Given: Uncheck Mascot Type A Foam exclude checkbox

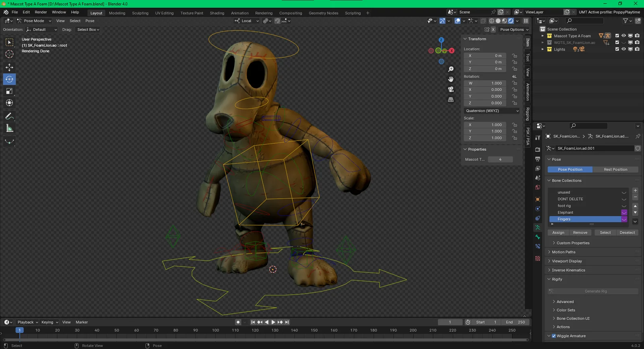Looking at the screenshot, I should pyautogui.click(x=617, y=36).
